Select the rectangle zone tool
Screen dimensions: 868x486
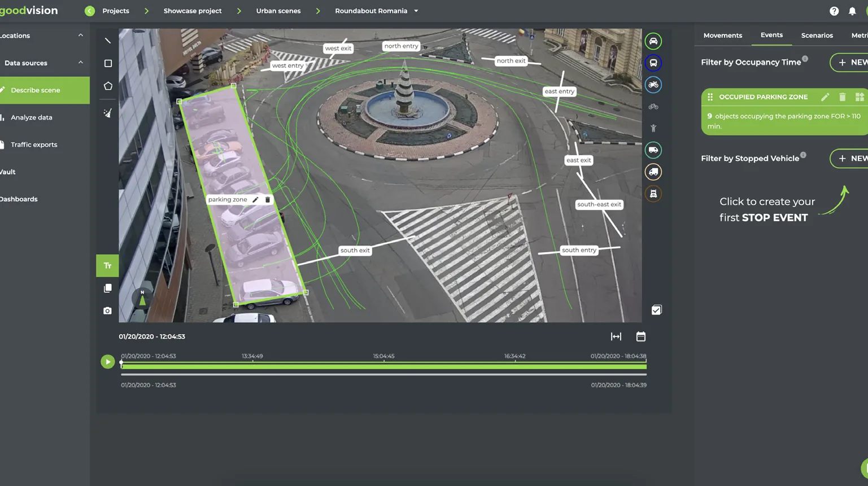tap(108, 63)
